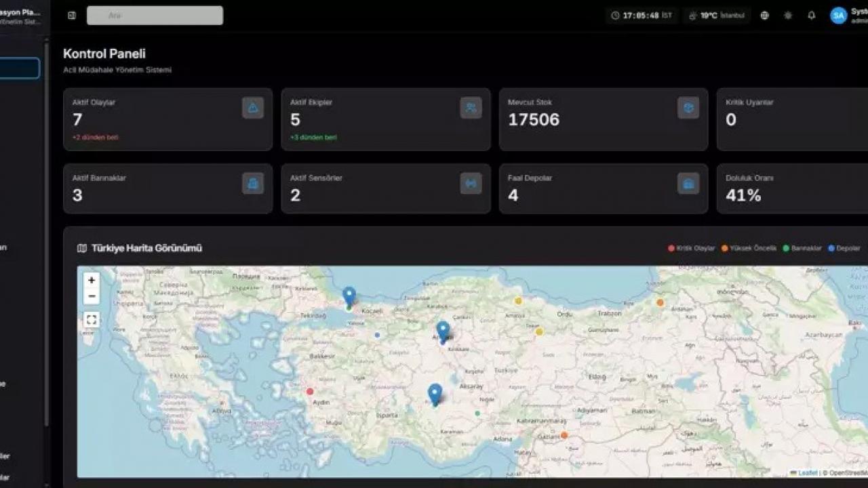
Task: Toggle the Barınaklar legend marker
Action: click(804, 248)
